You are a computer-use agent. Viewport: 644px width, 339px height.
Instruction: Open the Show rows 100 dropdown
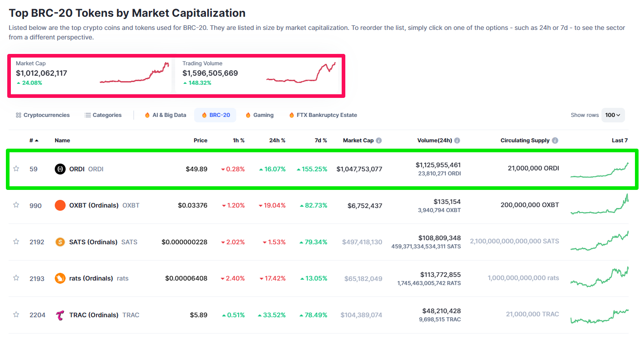tap(613, 115)
